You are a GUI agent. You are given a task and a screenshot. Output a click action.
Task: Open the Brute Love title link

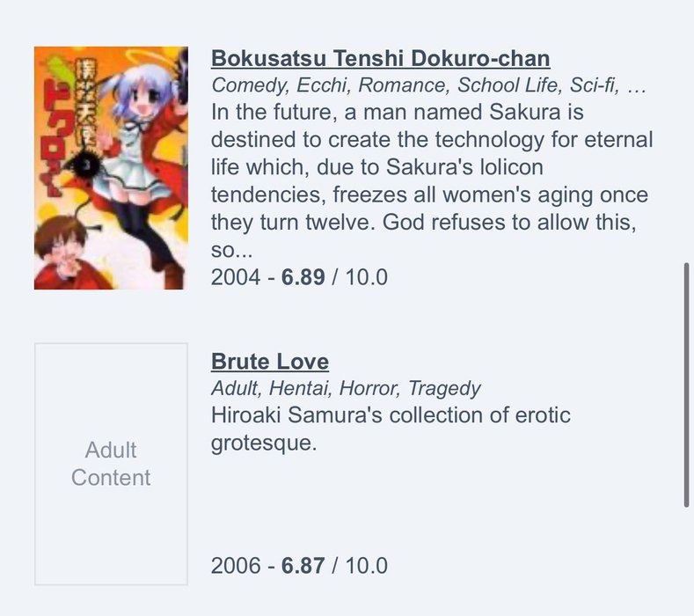tap(270, 362)
